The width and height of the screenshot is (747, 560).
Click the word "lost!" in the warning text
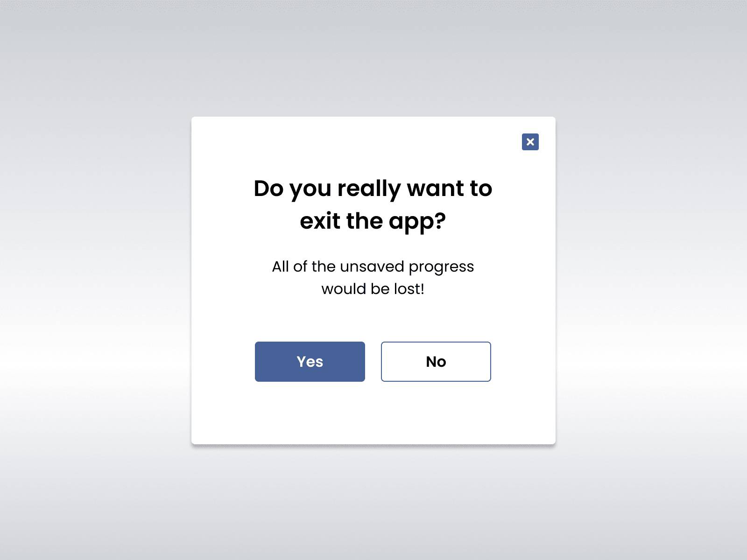(x=409, y=289)
